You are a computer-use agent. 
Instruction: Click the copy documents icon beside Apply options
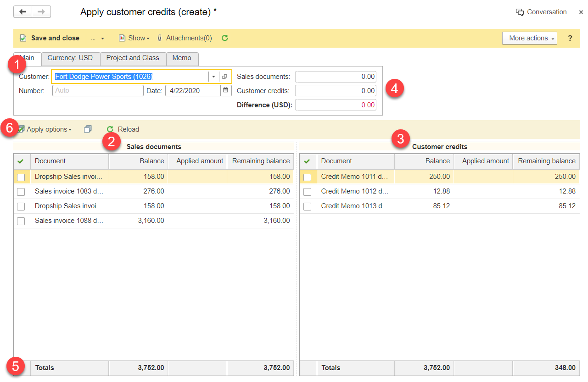88,129
